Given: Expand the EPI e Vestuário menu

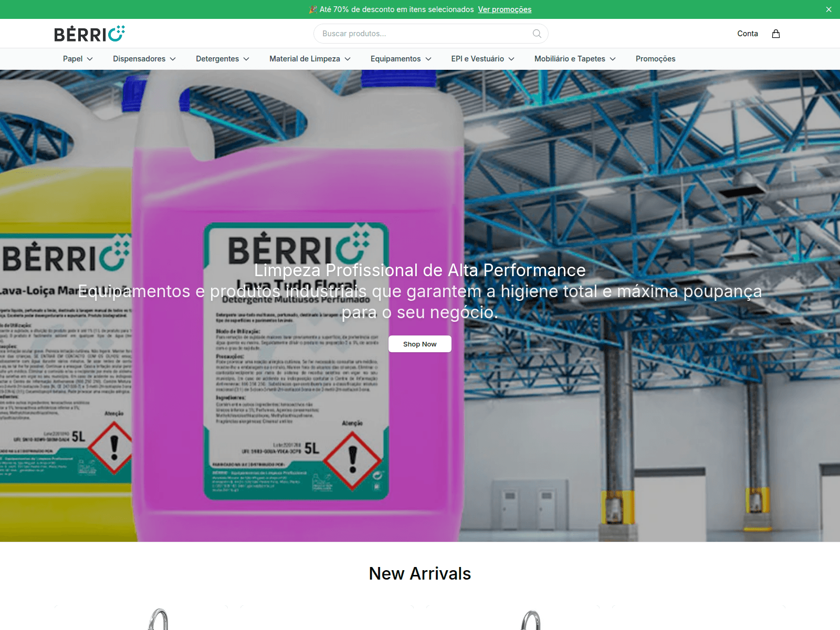Looking at the screenshot, I should [x=482, y=59].
